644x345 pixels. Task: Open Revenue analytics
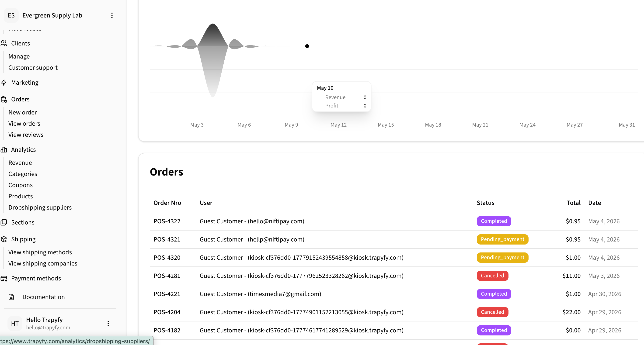[x=20, y=163]
